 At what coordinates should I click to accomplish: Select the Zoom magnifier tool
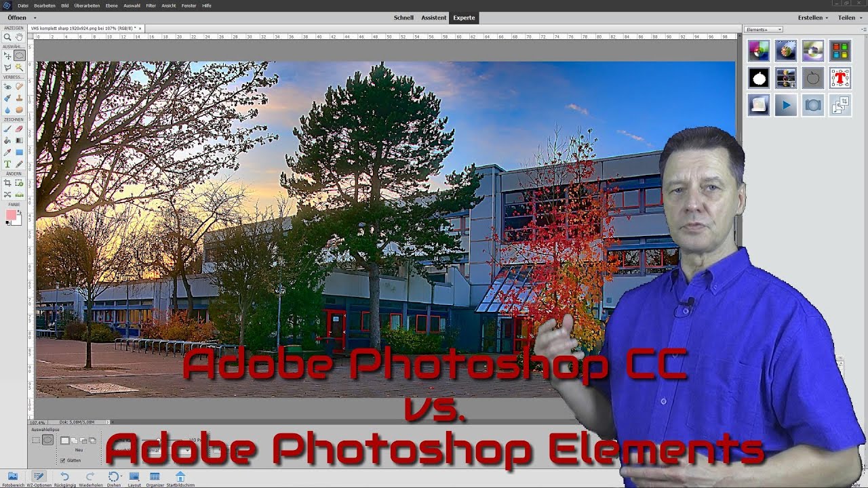tap(7, 38)
